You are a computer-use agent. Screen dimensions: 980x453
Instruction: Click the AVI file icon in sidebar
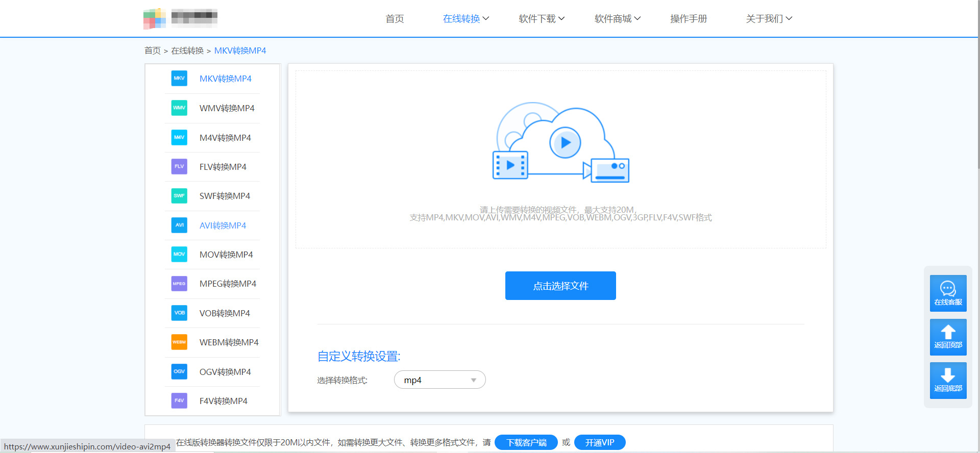(179, 225)
